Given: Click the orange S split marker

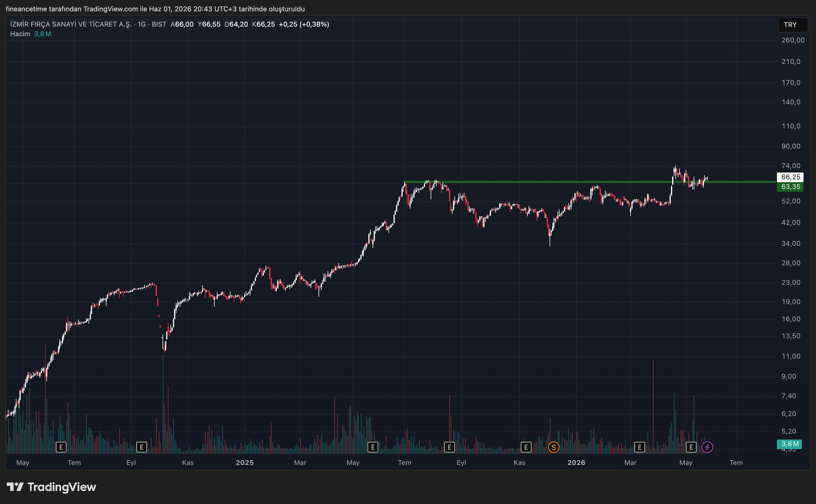Looking at the screenshot, I should pos(554,447).
